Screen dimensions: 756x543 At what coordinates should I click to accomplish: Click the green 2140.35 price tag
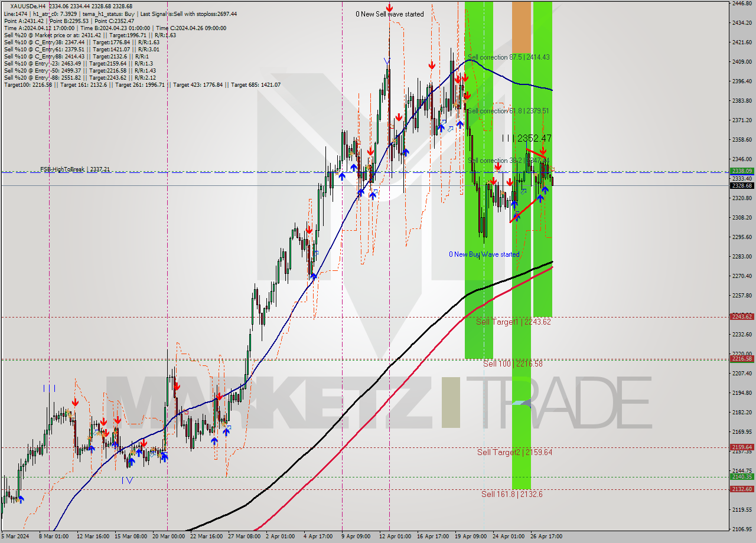coord(742,477)
